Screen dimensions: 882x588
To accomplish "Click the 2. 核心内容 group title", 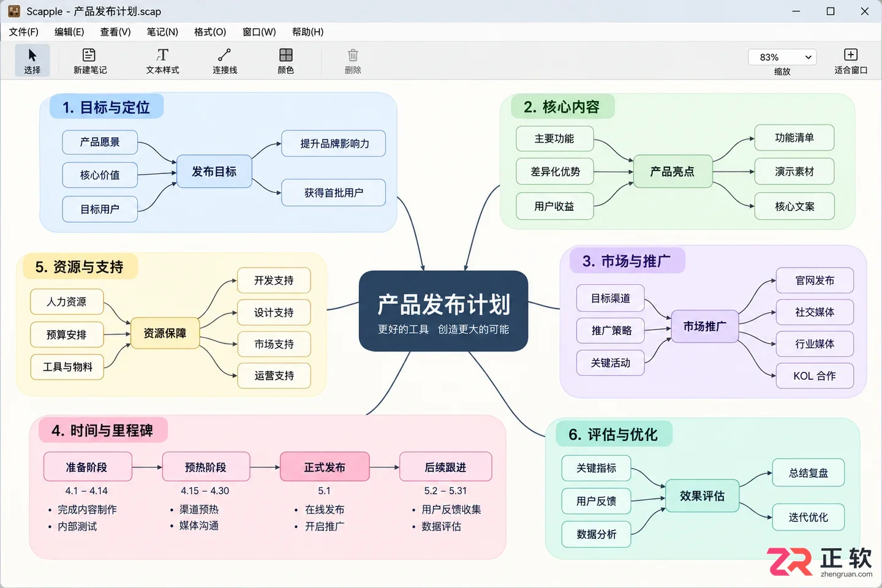I will point(562,107).
